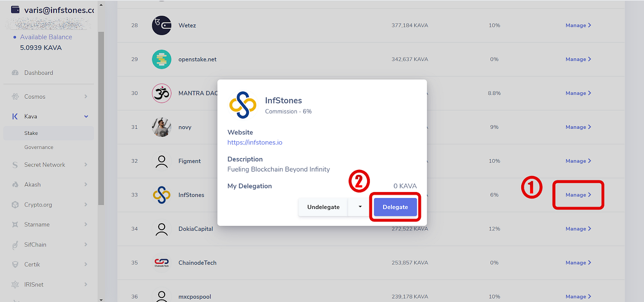Click the sidebar scrollbar down arrow
644x302 pixels.
tap(101, 299)
